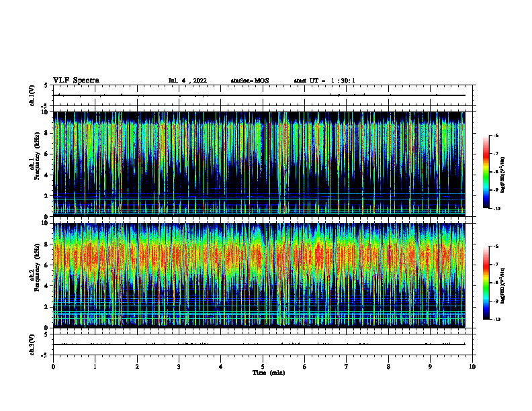The height and width of the screenshot is (411, 532).
Task: Click time axis tick label "5"
Action: (263, 367)
